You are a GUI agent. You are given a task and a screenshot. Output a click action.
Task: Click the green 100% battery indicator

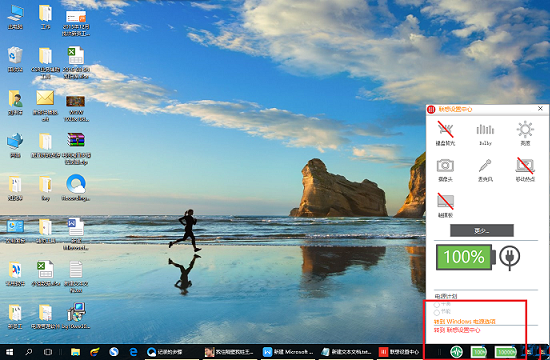click(x=466, y=257)
